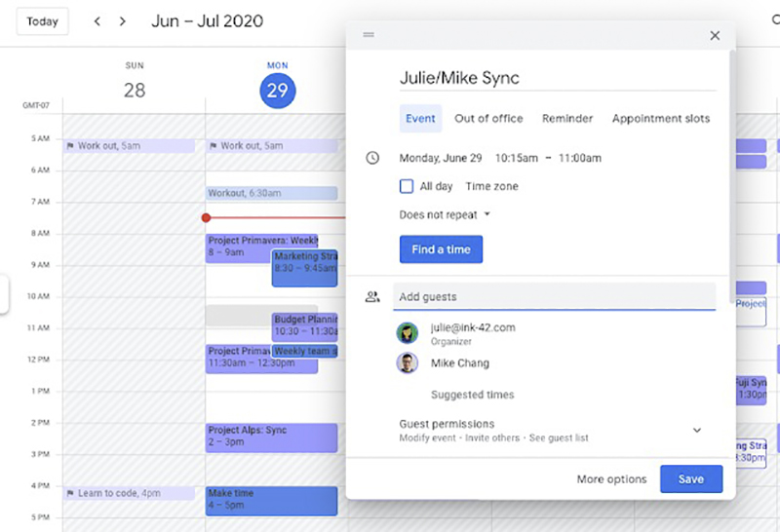This screenshot has width=780, height=532.
Task: Select the Appointment slots tab
Action: [x=661, y=118]
